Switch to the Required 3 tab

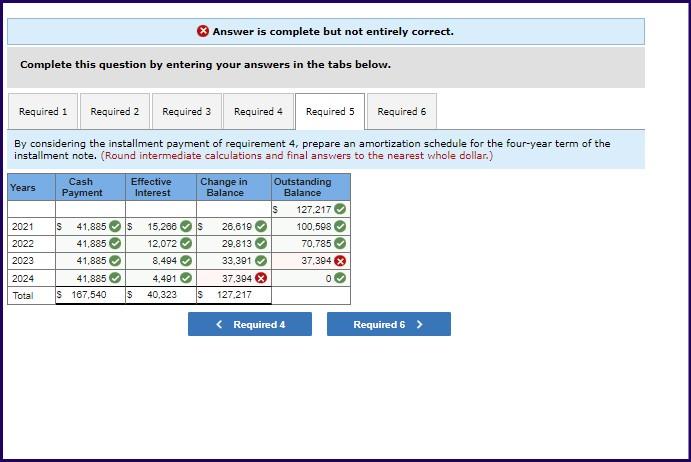(186, 111)
